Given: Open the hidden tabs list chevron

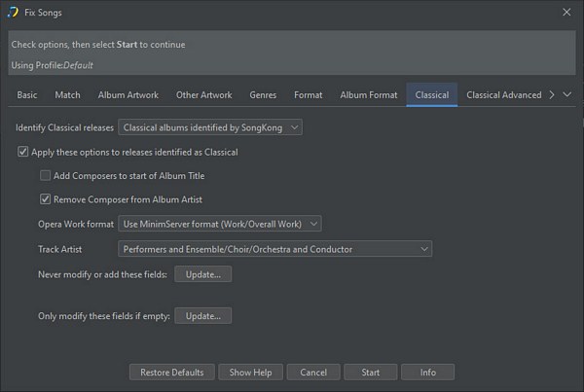Looking at the screenshot, I should tap(567, 95).
